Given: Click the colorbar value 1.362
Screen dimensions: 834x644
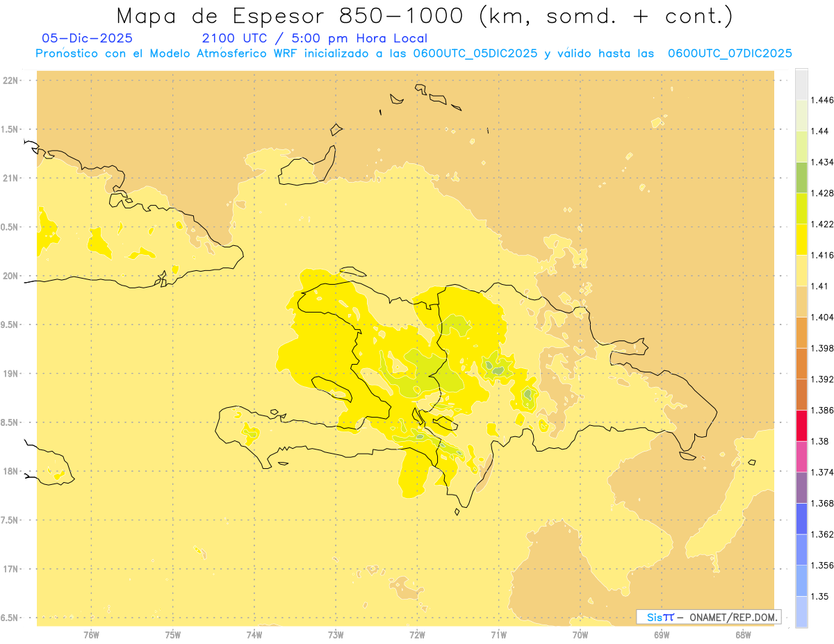Looking at the screenshot, I should point(823,534).
